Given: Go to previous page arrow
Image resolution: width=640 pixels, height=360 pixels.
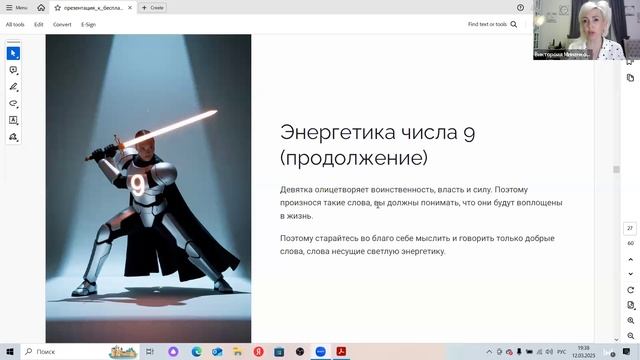Looking at the screenshot, I should (630, 259).
